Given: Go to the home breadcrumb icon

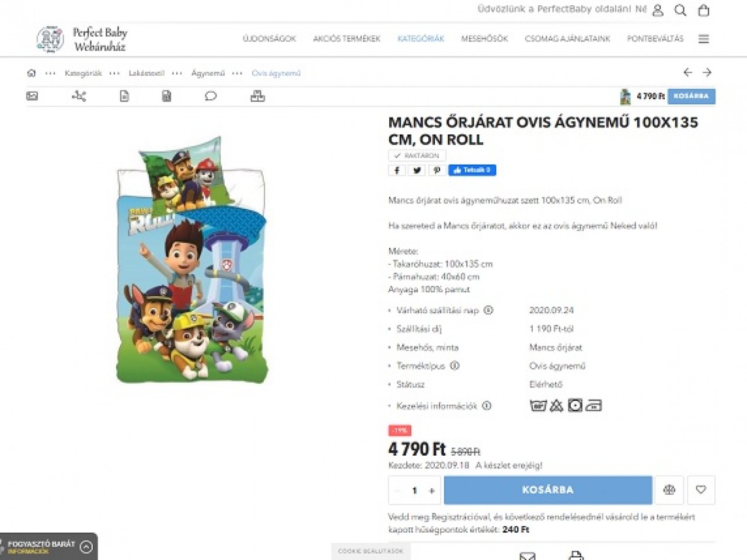Looking at the screenshot, I should click(32, 73).
